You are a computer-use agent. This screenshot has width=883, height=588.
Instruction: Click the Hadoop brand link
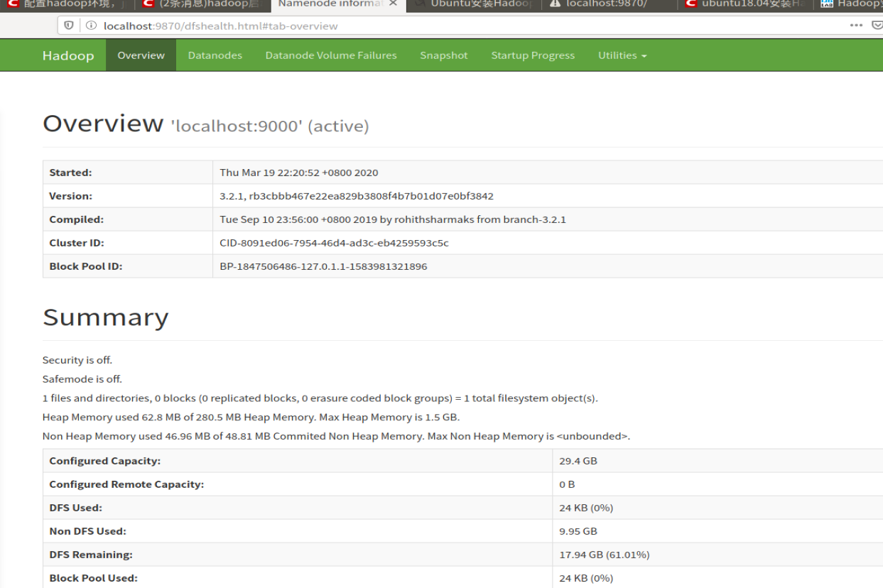tap(68, 55)
